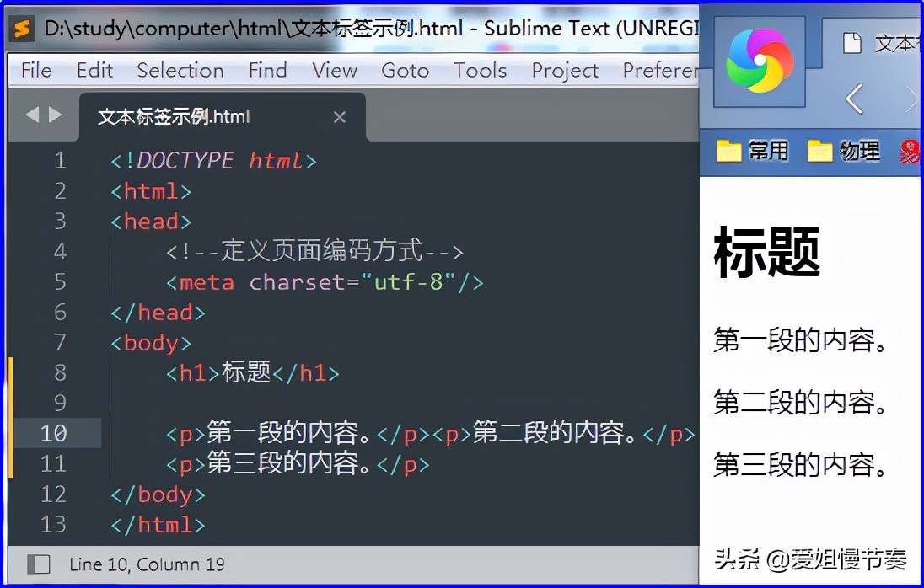Image resolution: width=924 pixels, height=588 pixels.
Task: Open the Selection menu
Action: point(180,70)
